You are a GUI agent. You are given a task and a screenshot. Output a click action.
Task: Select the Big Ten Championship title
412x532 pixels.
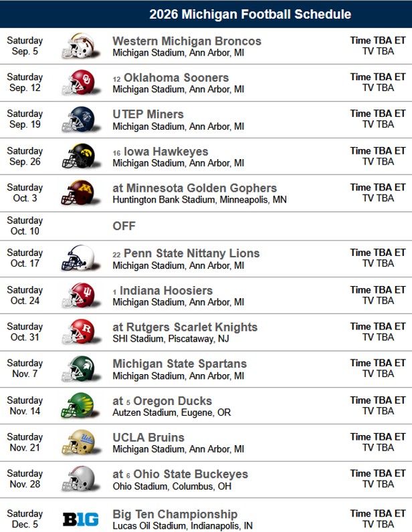click(175, 514)
